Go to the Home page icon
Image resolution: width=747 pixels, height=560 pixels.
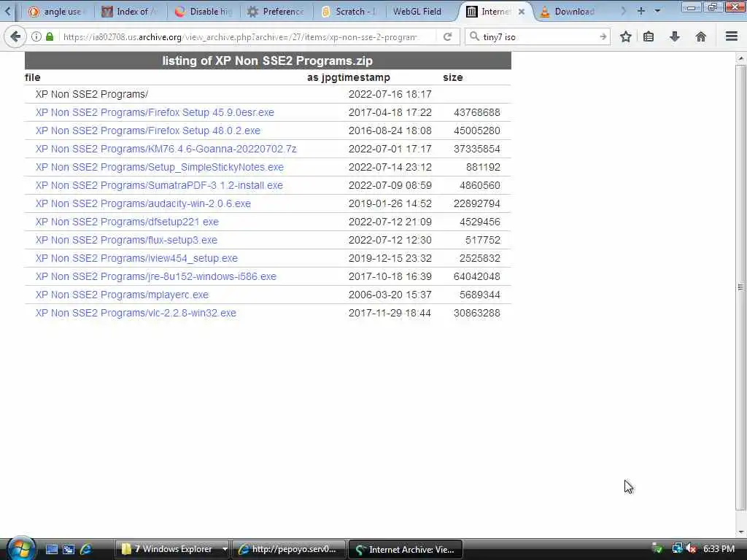700,36
